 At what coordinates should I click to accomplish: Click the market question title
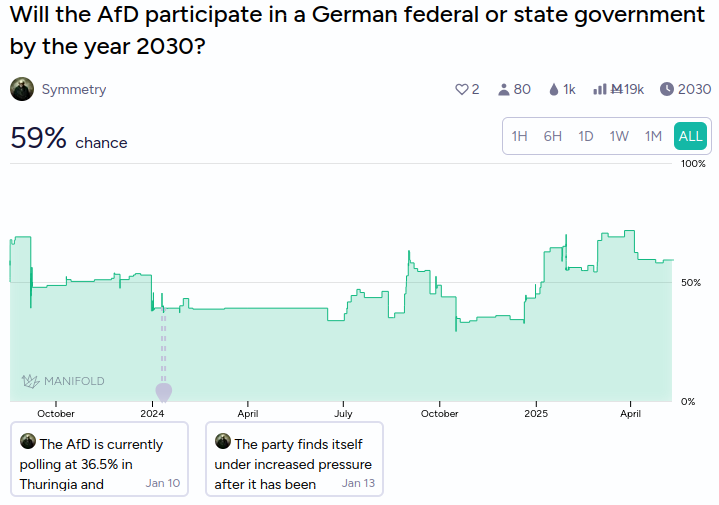click(x=357, y=30)
